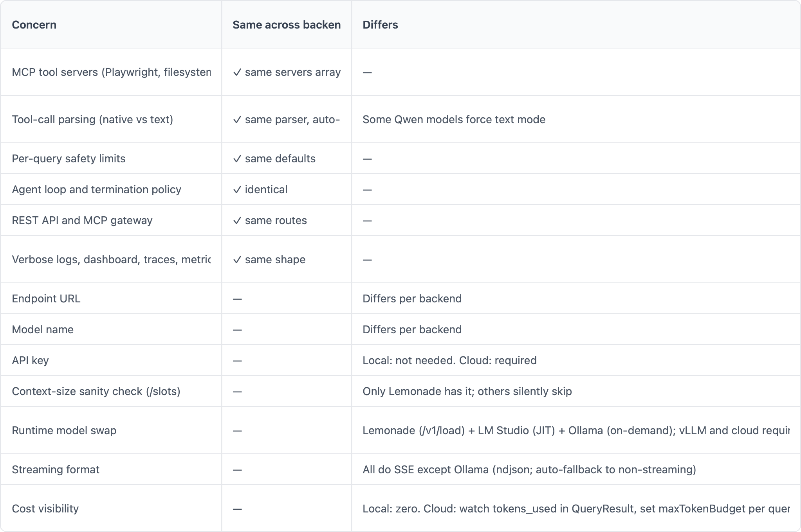
Task: Select the 'Cost visibility' row label
Action: pyautogui.click(x=45, y=509)
